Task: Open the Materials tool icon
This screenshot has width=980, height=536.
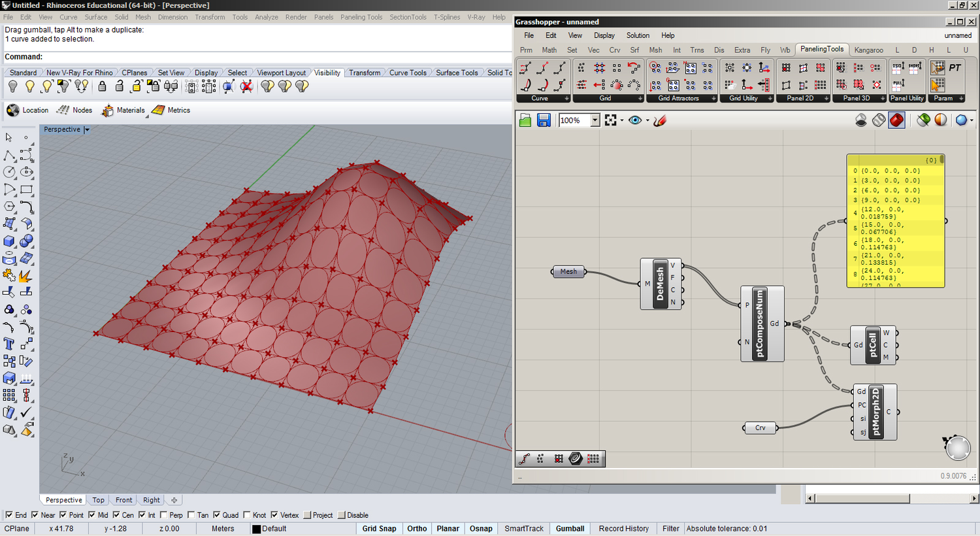Action: click(x=107, y=110)
